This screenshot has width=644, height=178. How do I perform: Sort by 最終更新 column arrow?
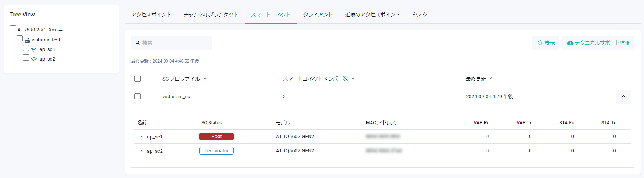point(491,79)
